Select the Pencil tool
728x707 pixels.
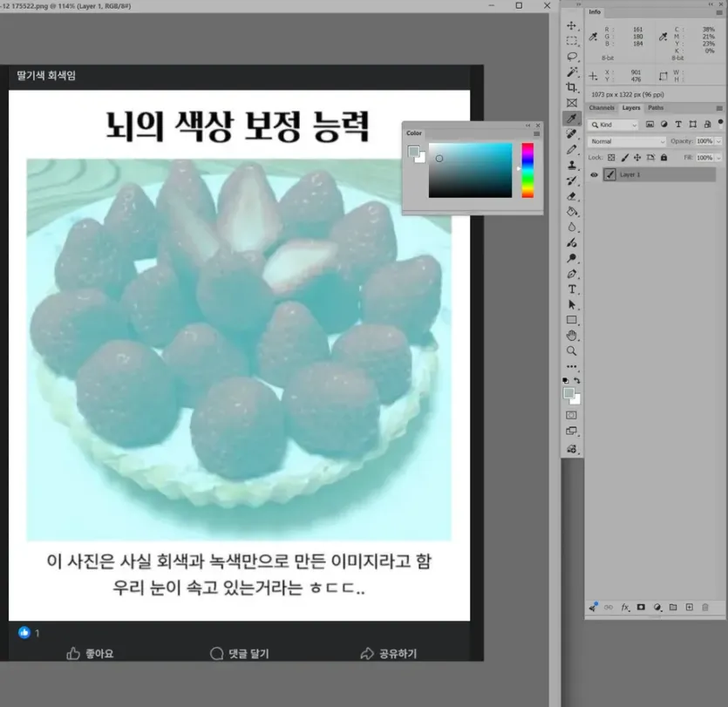[572, 149]
